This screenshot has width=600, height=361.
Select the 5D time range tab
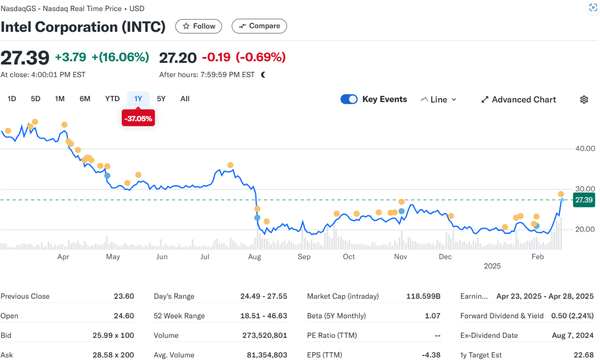point(36,99)
